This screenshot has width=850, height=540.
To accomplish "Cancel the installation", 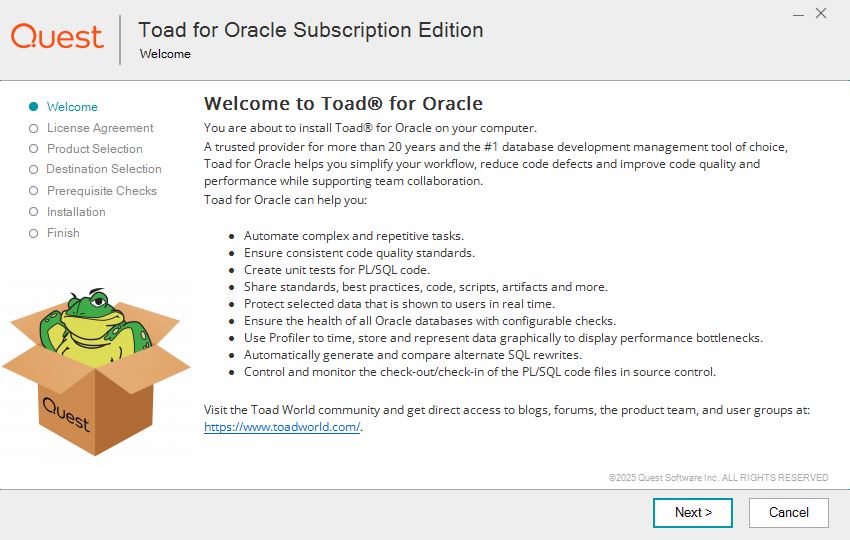I will coord(789,512).
